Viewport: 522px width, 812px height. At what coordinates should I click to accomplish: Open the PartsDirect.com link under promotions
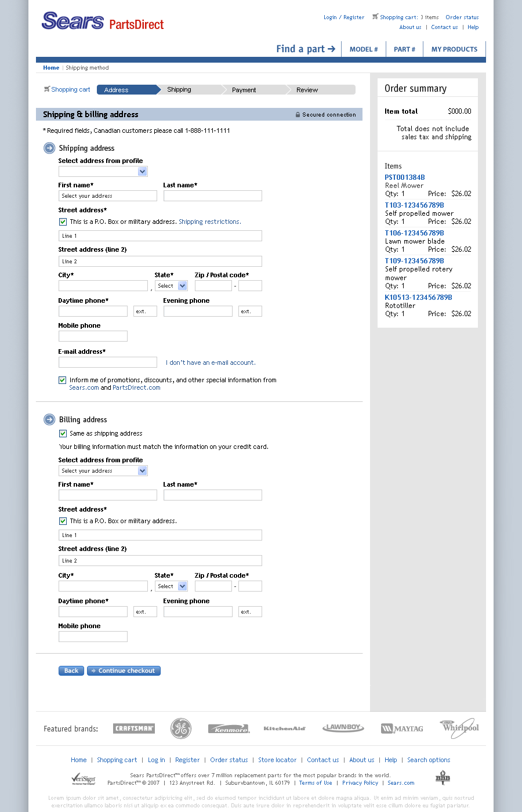tap(136, 387)
